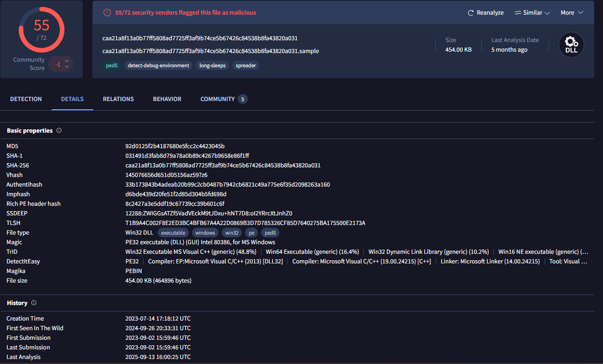The image size is (603, 364).
Task: Click the SHA-1 hash value
Action: point(187,156)
